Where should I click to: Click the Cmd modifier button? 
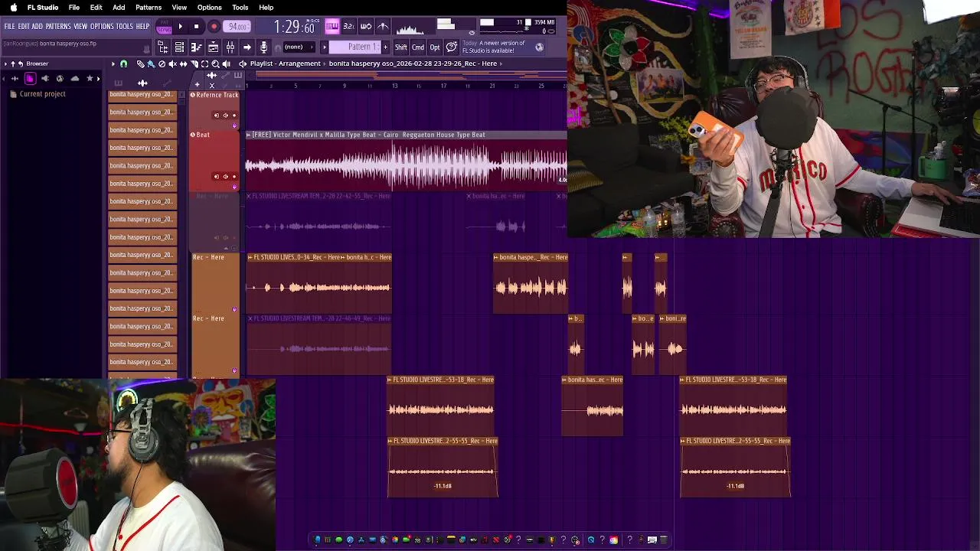click(418, 47)
